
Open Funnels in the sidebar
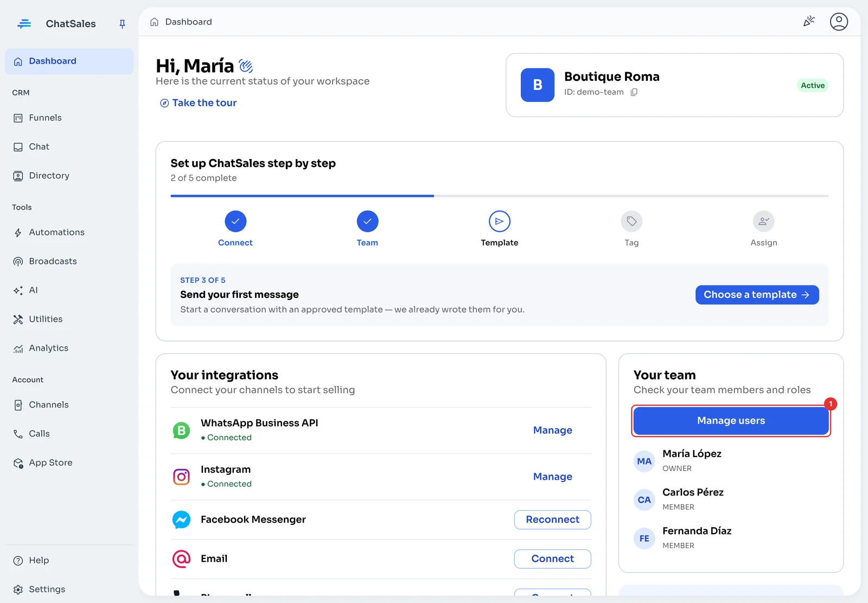(x=69, y=118)
